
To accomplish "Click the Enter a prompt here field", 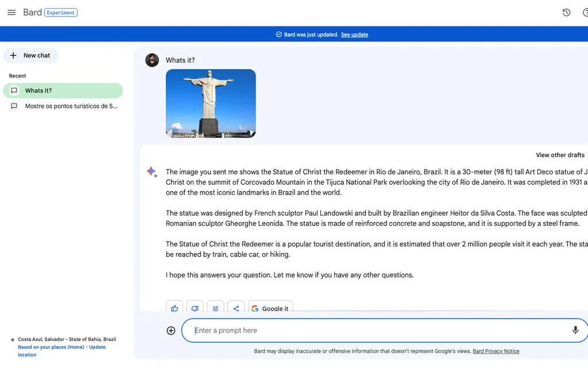I will [373, 331].
